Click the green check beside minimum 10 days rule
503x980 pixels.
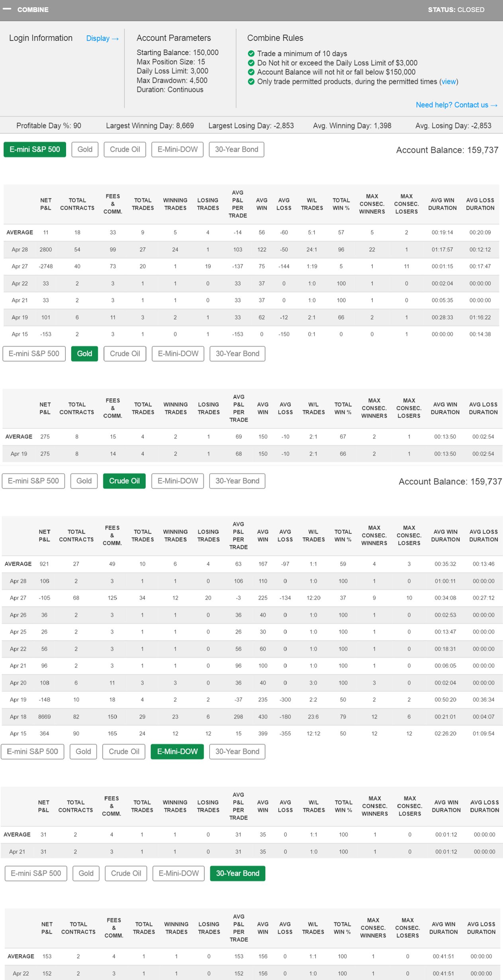tap(251, 54)
